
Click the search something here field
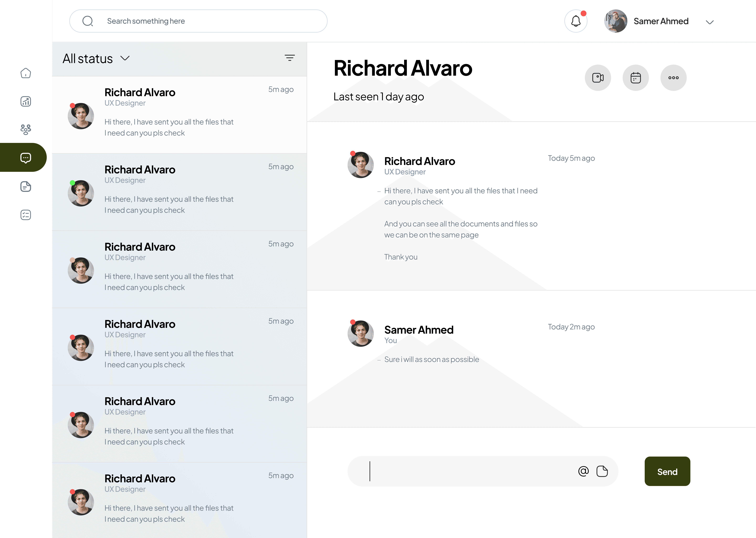(199, 21)
